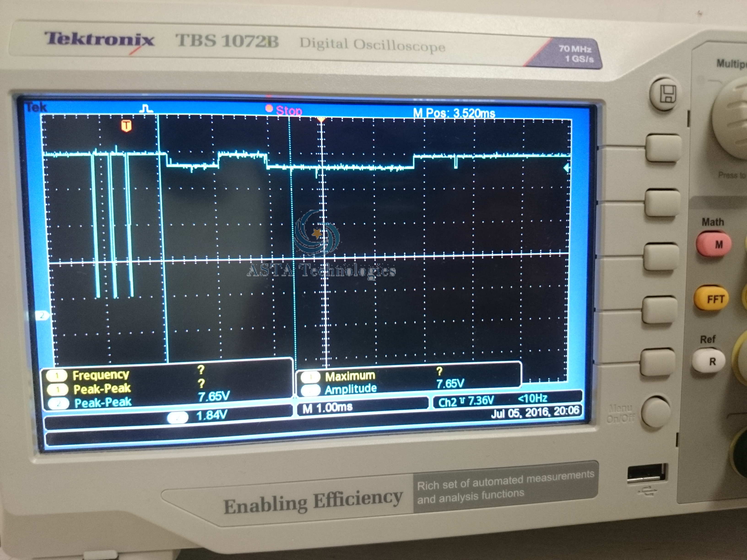Push the third side bezel softkey
Image resolution: width=747 pixels, height=560 pixels.
(x=661, y=257)
